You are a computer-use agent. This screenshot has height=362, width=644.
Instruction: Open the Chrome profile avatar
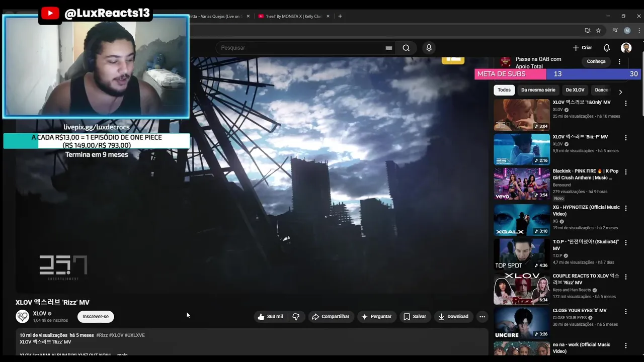[x=627, y=30]
